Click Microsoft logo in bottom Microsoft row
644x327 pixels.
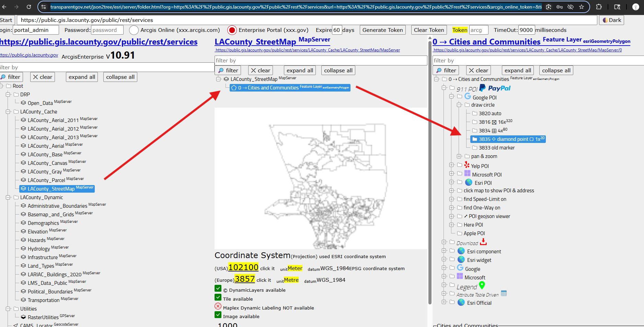[460, 276]
